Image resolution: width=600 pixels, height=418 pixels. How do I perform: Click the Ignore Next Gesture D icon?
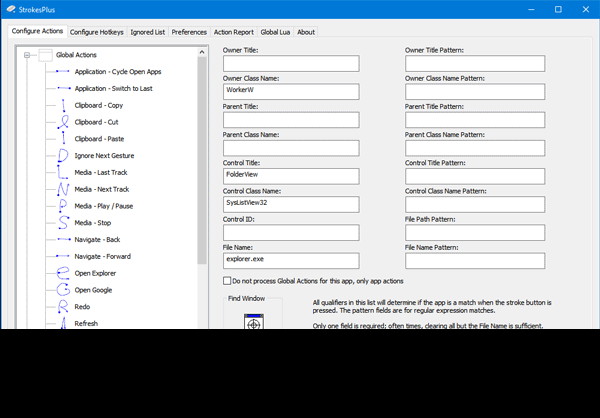(x=63, y=156)
